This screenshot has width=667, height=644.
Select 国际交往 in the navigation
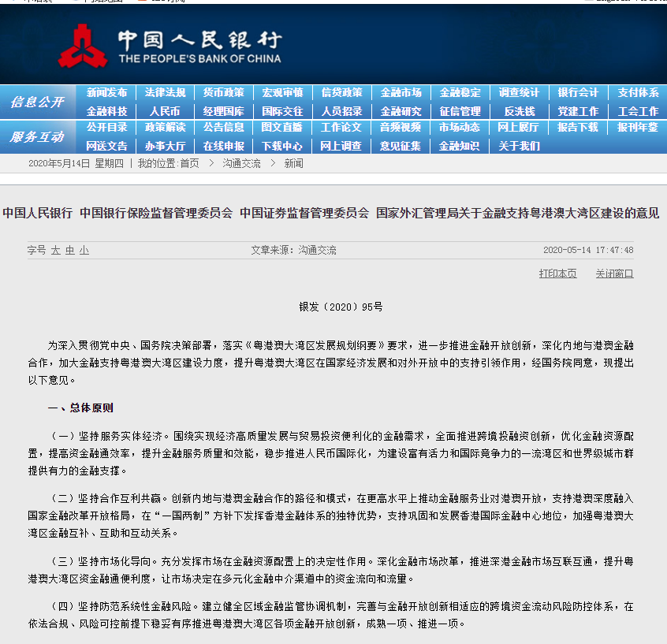pyautogui.click(x=282, y=111)
